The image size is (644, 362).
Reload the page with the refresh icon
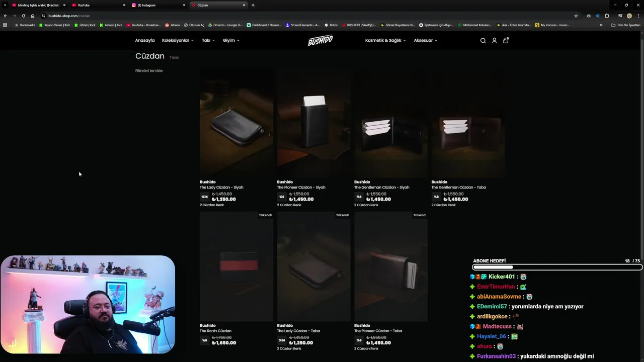(x=23, y=16)
